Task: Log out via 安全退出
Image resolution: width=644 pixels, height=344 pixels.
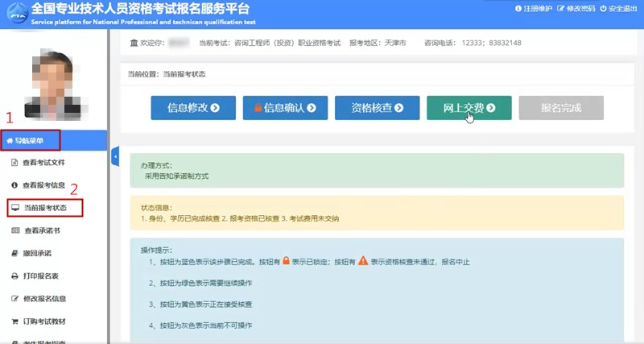Action: pyautogui.click(x=618, y=9)
